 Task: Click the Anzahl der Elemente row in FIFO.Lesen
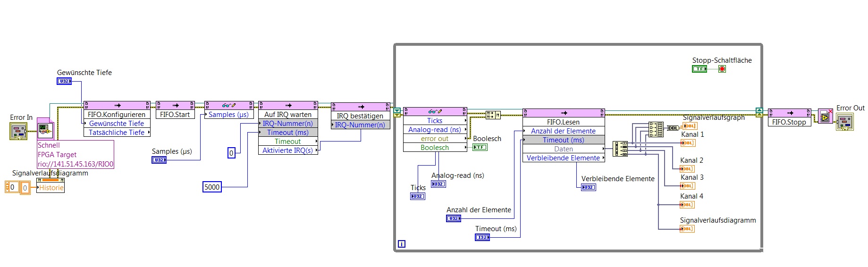pyautogui.click(x=564, y=131)
